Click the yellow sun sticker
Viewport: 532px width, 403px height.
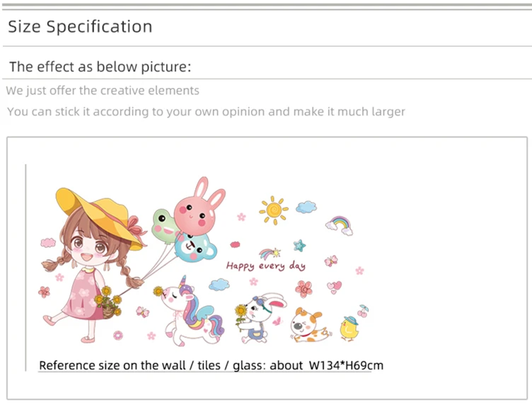click(x=274, y=210)
